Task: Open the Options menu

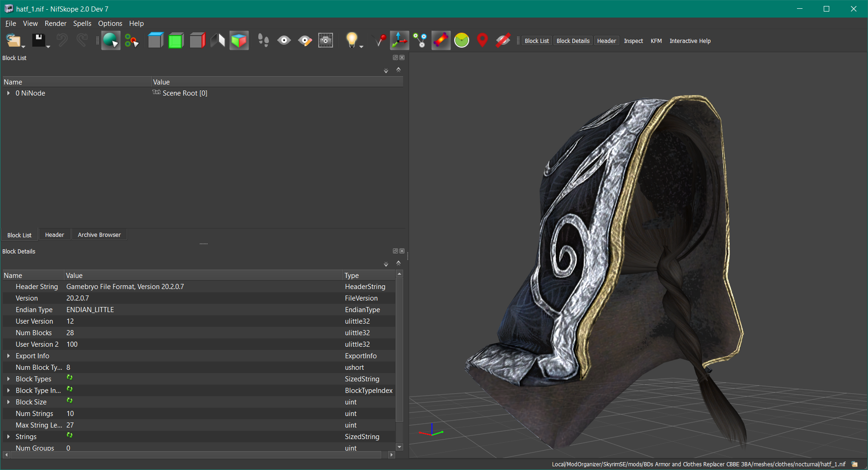Action: [x=110, y=24]
